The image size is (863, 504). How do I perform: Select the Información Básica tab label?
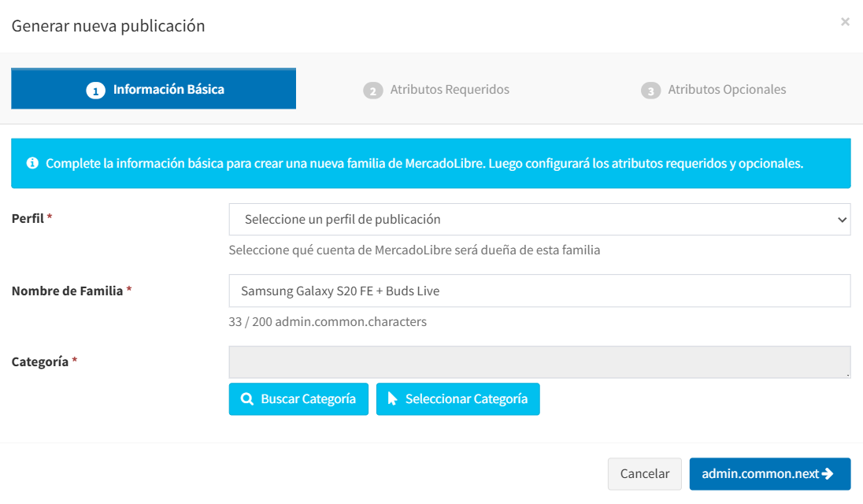(169, 90)
